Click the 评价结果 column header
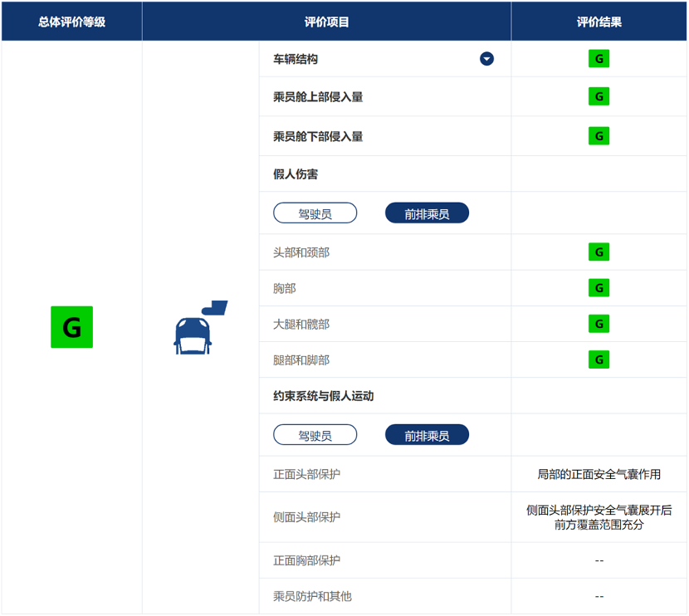Image resolution: width=689 pixels, height=616 pixels. (599, 22)
